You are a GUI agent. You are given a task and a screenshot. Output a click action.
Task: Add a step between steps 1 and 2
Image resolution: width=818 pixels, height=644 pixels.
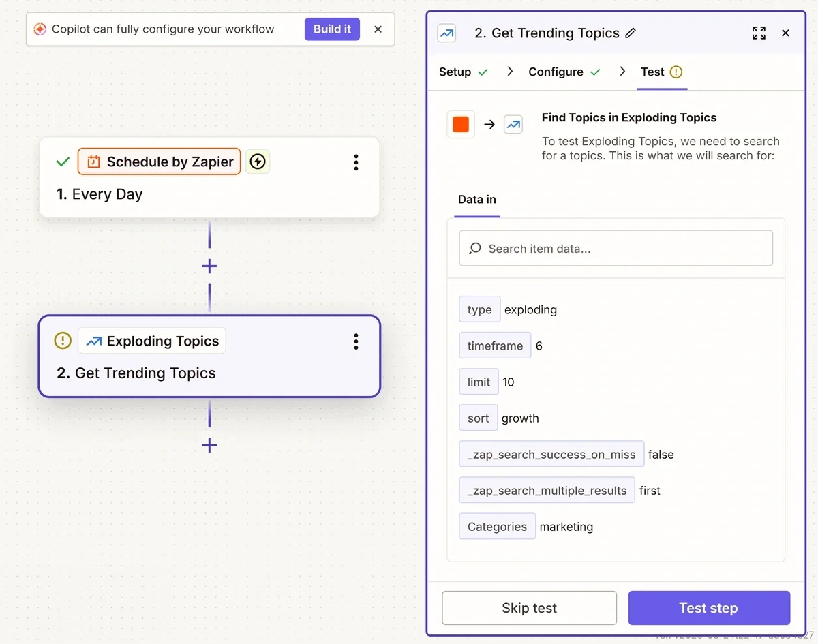[x=209, y=266]
